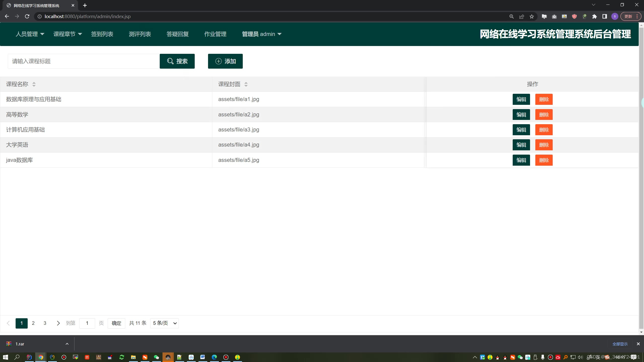Click the search magnifier 搜索 button
This screenshot has height=362, width=644.
[x=177, y=61]
